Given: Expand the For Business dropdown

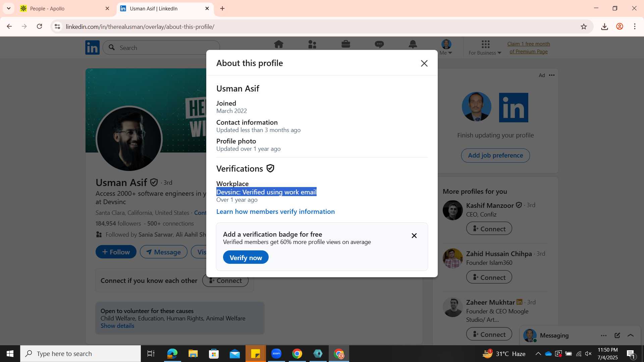Looking at the screenshot, I should coord(485,47).
